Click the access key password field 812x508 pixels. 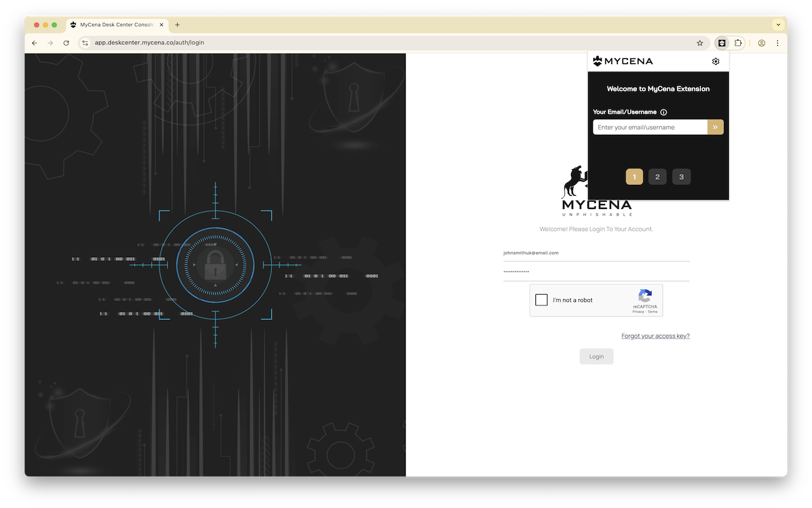[x=596, y=272]
